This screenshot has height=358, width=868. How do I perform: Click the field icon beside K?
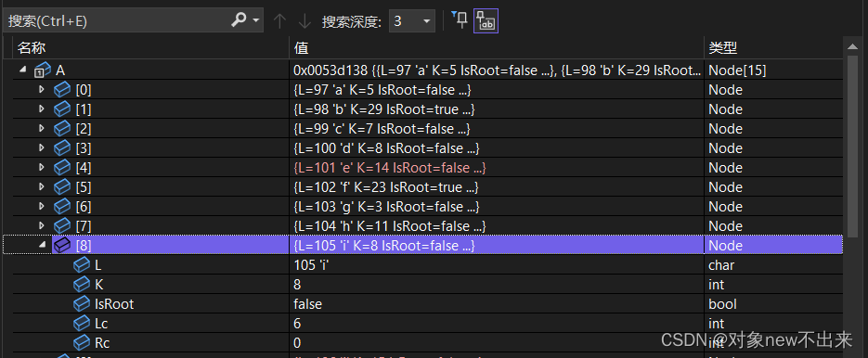tap(82, 285)
